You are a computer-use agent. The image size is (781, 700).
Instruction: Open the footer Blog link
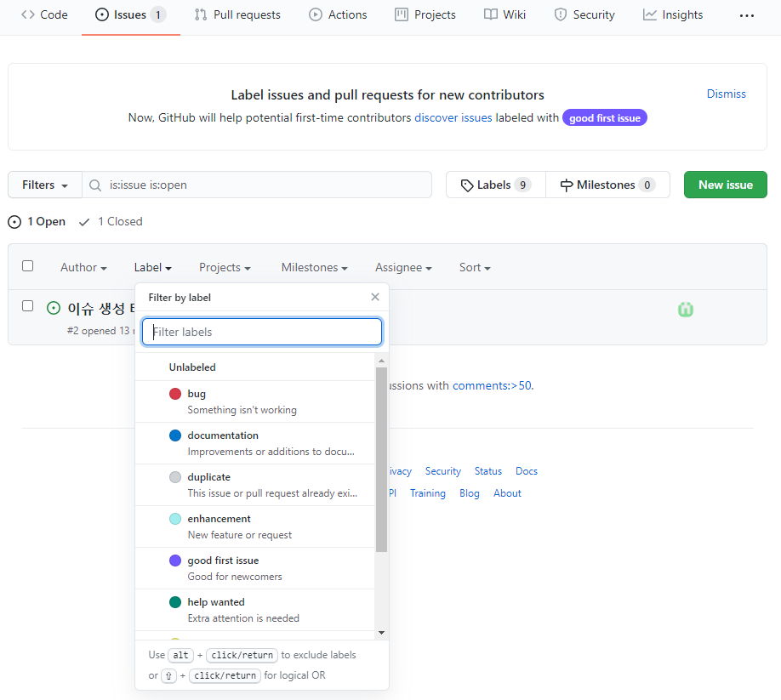[x=470, y=492]
